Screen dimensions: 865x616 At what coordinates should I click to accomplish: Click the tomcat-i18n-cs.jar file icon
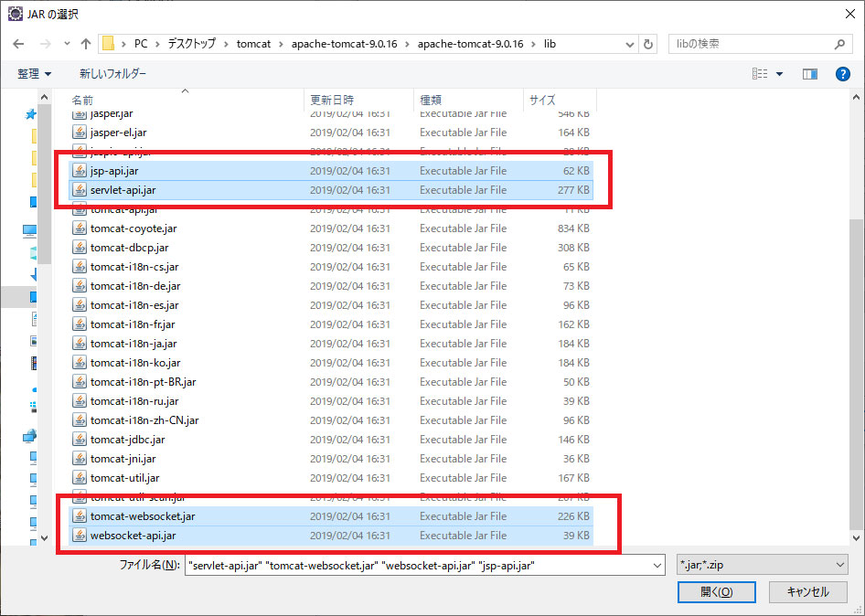80,267
